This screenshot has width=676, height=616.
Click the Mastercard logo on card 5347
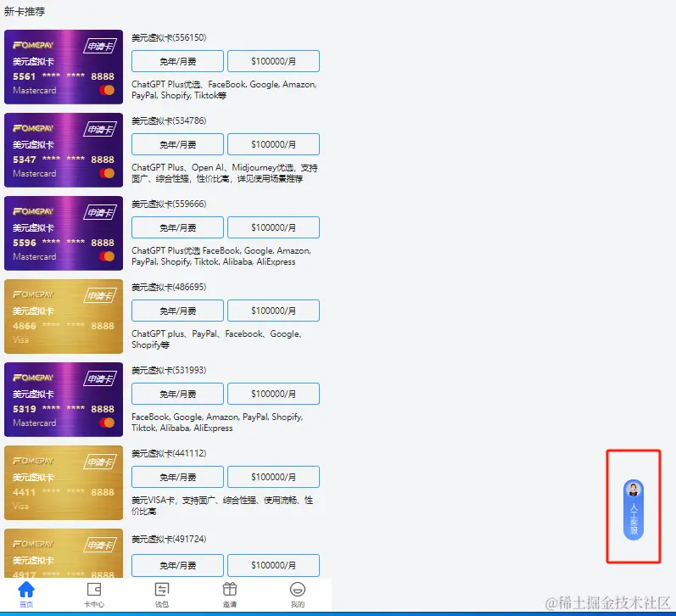click(x=107, y=173)
